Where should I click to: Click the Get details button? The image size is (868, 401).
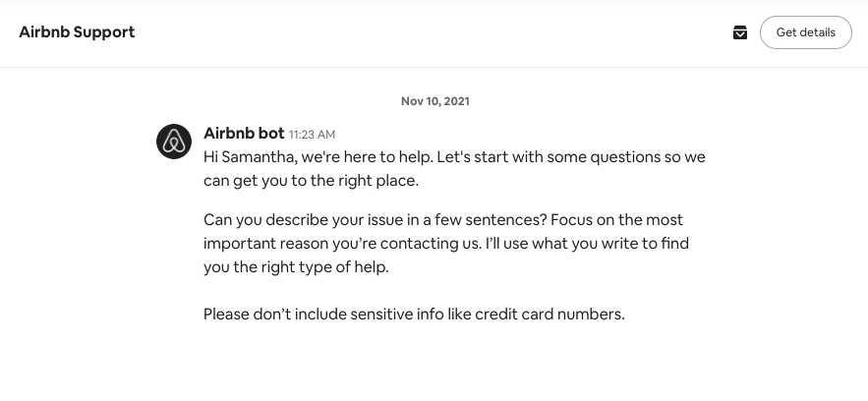point(805,32)
